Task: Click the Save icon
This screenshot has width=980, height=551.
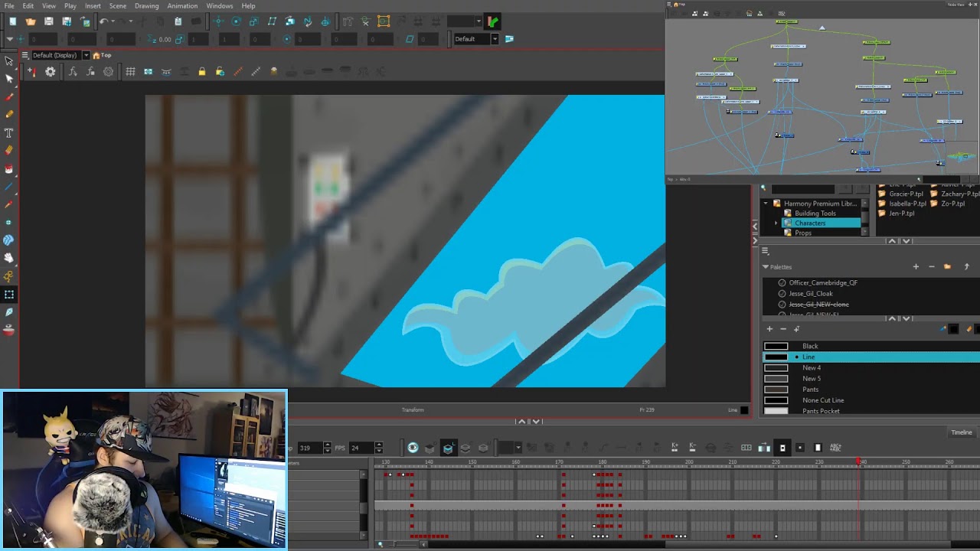Action: (49, 21)
